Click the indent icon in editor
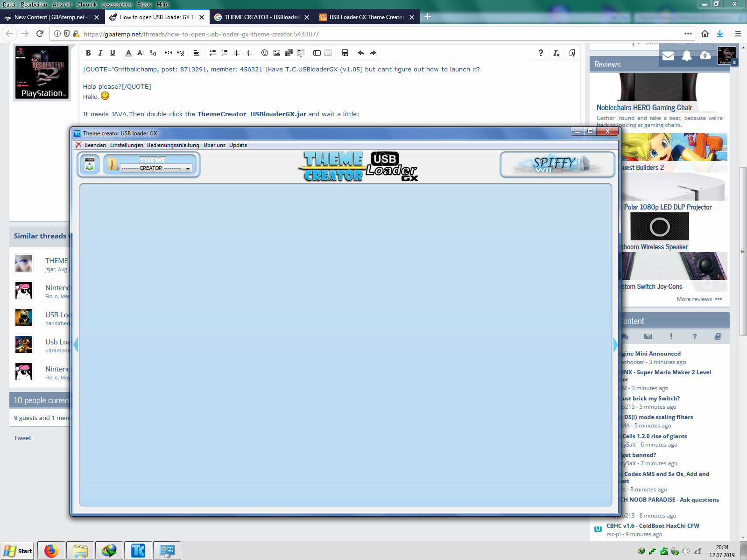This screenshot has height=560, width=747. [x=249, y=53]
